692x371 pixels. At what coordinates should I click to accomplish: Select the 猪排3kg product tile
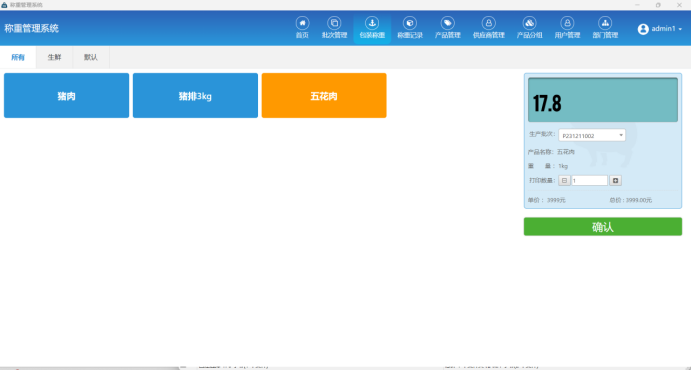pos(195,96)
